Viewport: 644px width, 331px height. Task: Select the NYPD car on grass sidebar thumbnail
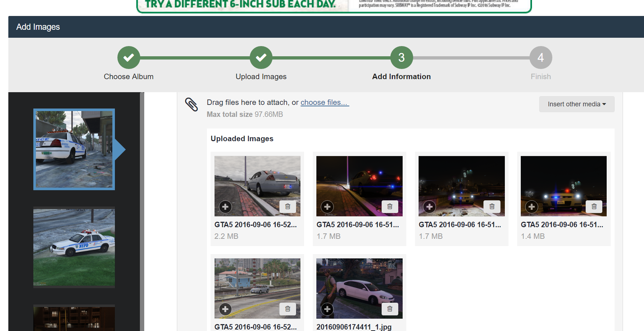[x=74, y=248]
